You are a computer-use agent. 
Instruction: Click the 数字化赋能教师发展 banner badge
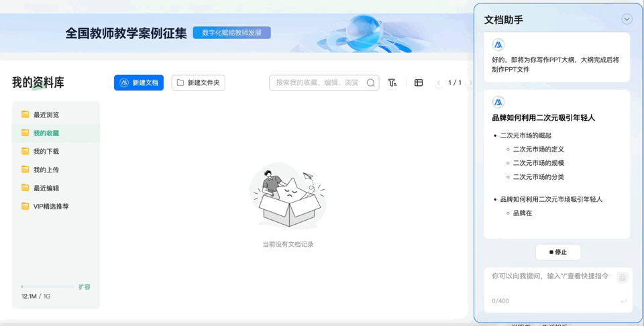(231, 32)
